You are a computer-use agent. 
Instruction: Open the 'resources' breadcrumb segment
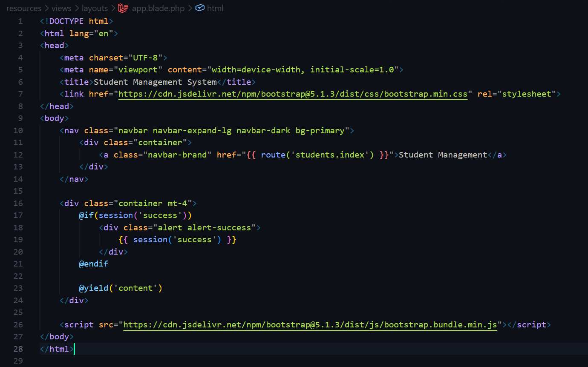pos(24,8)
